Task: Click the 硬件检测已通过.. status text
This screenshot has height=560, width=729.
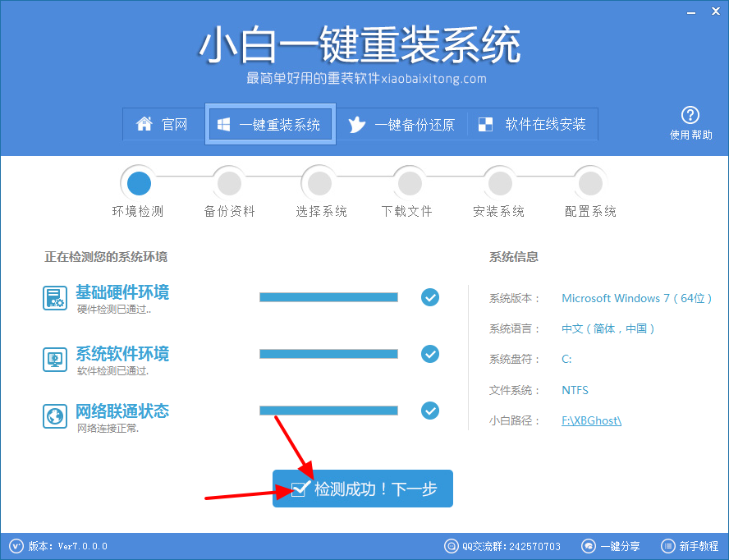Action: tap(114, 310)
